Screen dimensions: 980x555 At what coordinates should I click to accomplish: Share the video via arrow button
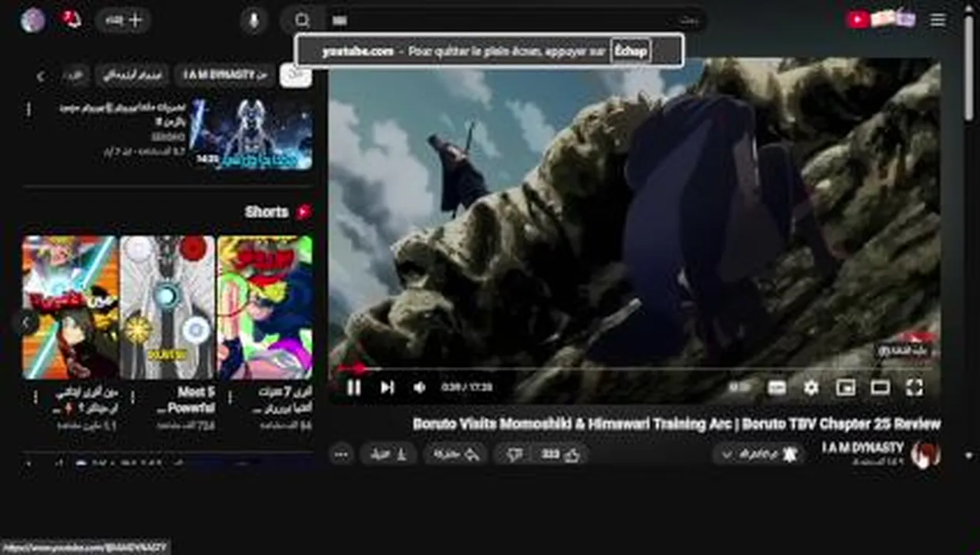[x=457, y=455]
